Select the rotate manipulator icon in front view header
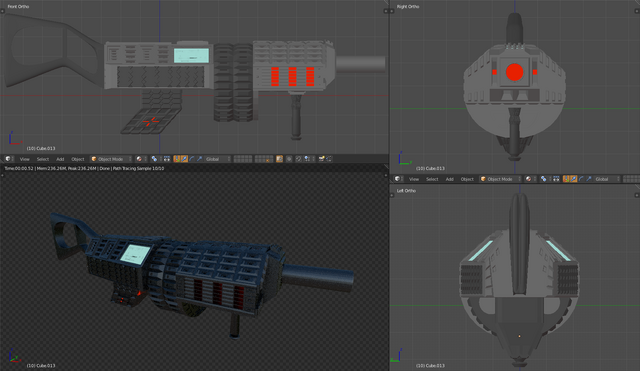Viewport: 640px width, 371px height. click(192, 159)
